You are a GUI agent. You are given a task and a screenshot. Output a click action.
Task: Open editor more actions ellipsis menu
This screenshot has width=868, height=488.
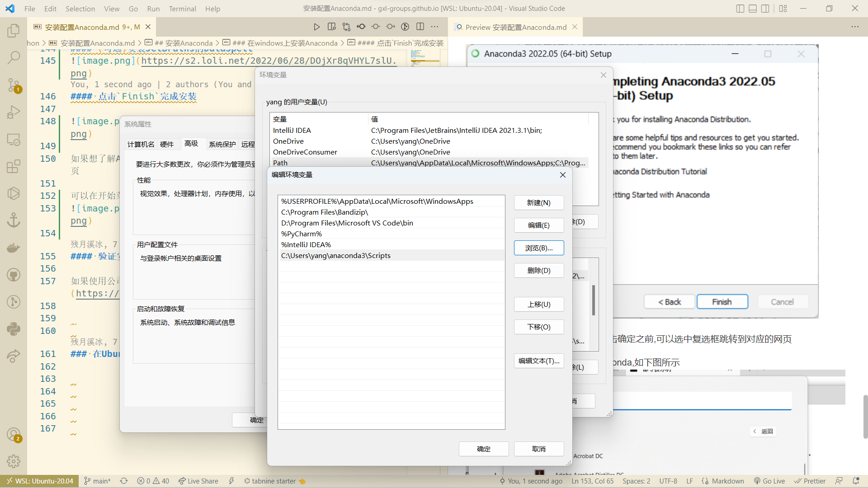[434, 27]
